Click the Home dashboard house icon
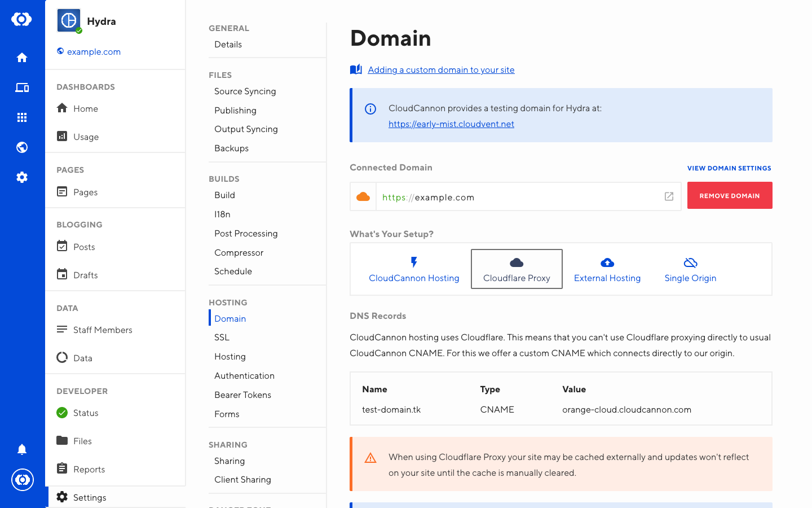Screen dimensions: 812x508 pyautogui.click(x=62, y=108)
